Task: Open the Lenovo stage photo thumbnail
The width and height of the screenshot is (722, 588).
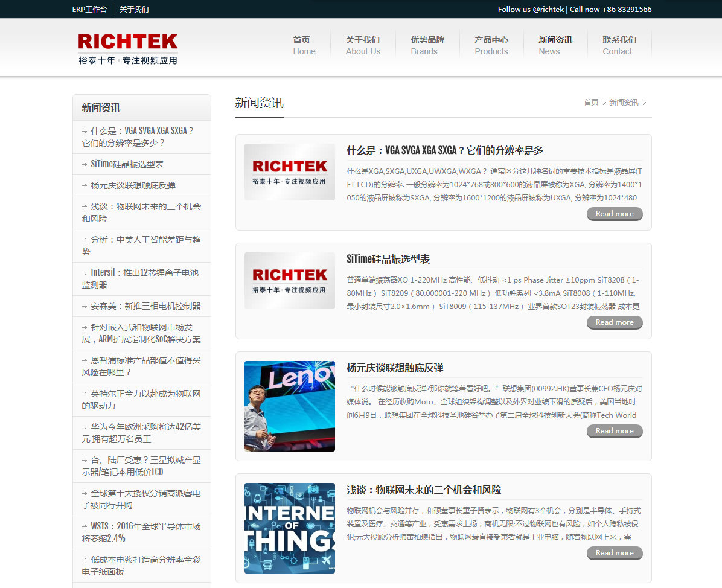Action: coord(290,406)
